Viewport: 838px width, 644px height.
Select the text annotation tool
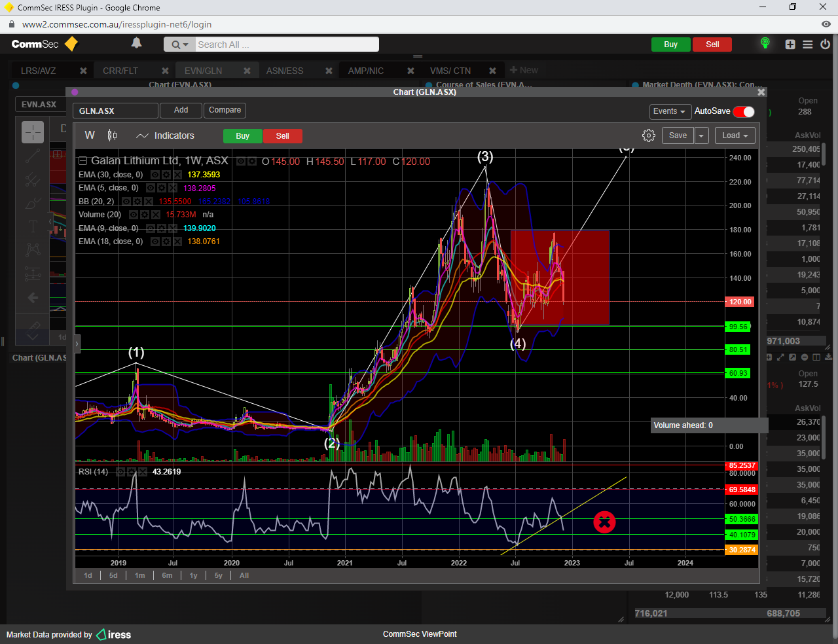click(x=33, y=226)
